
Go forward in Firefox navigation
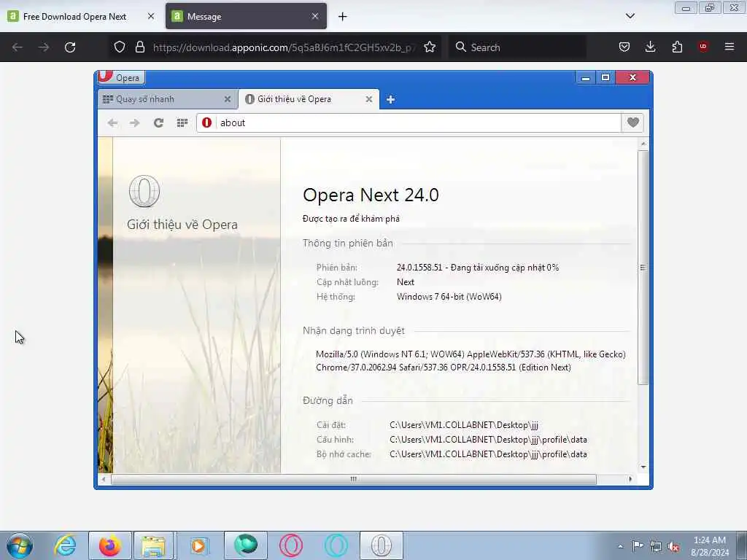click(43, 47)
